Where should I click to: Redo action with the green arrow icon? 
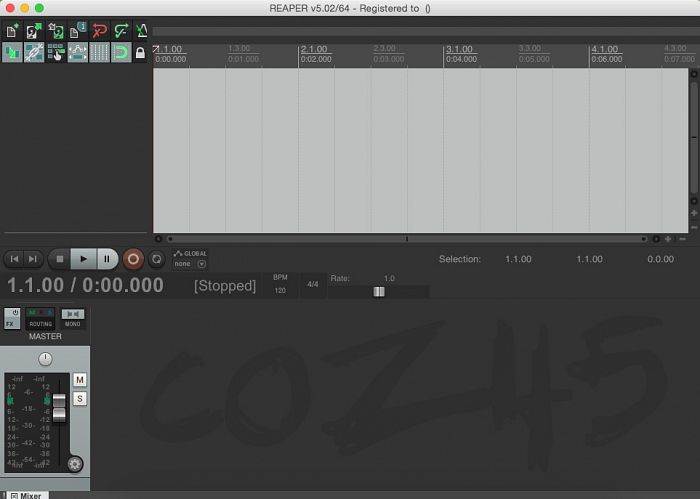point(121,31)
